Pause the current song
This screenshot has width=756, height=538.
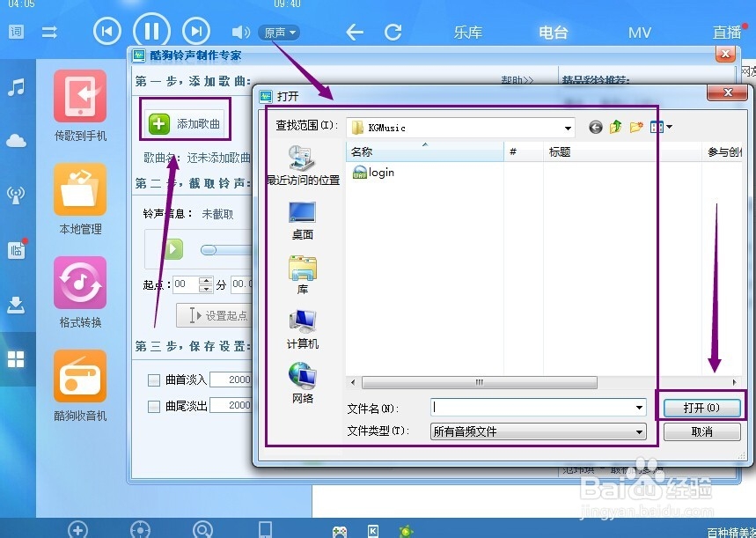click(152, 32)
